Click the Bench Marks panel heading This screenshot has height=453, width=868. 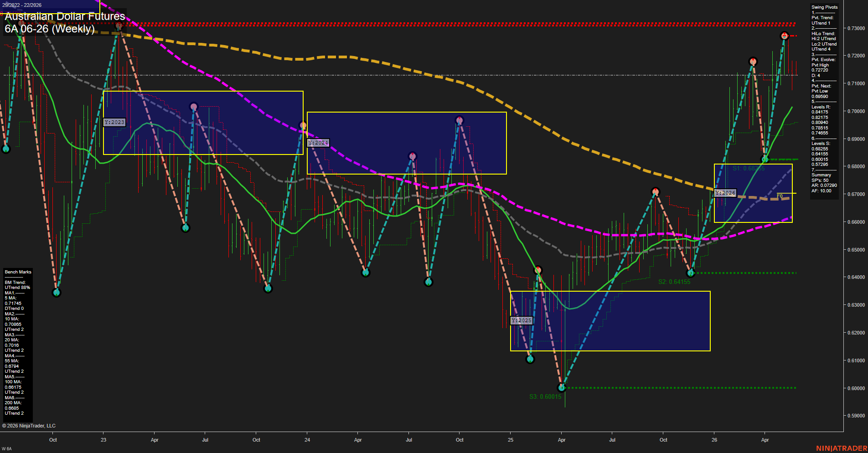[x=18, y=272]
